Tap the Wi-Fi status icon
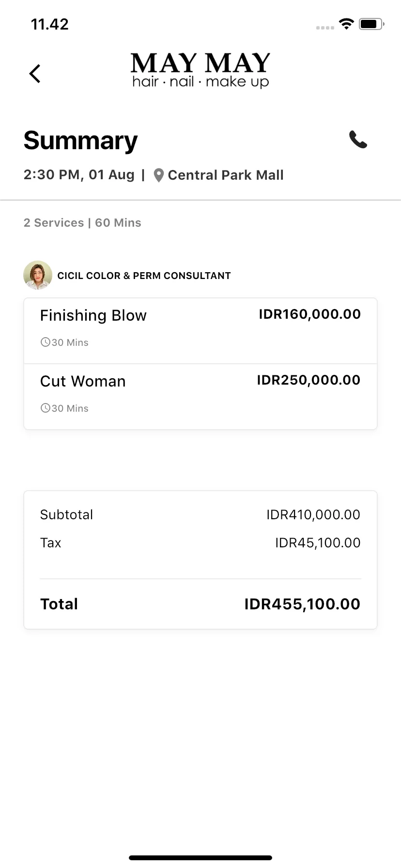This screenshot has height=868, width=401. point(346,24)
